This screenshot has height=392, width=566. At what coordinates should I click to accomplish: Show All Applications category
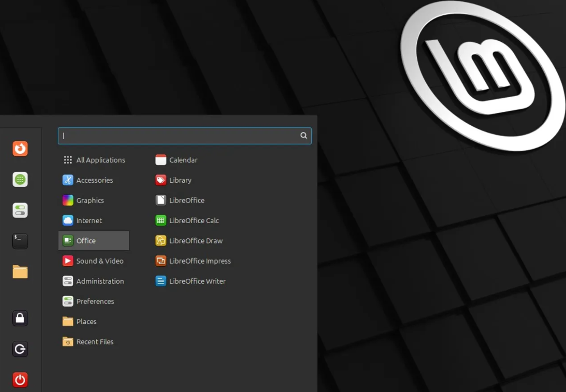pyautogui.click(x=94, y=160)
